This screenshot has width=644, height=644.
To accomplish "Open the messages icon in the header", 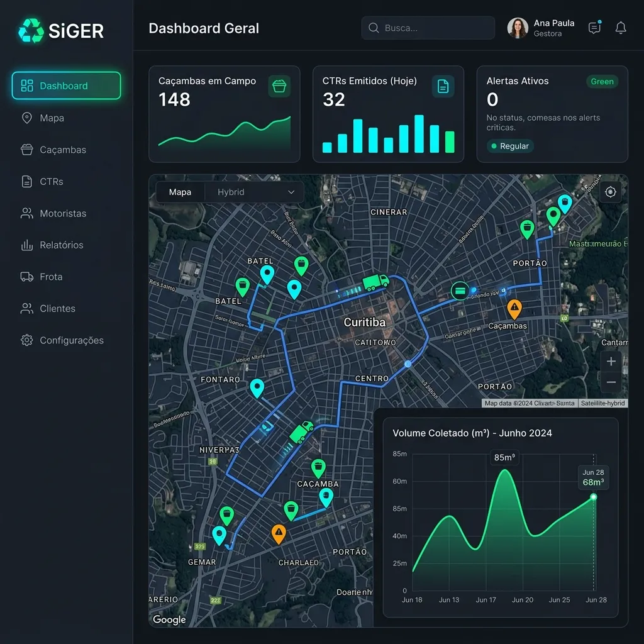I will tap(594, 28).
